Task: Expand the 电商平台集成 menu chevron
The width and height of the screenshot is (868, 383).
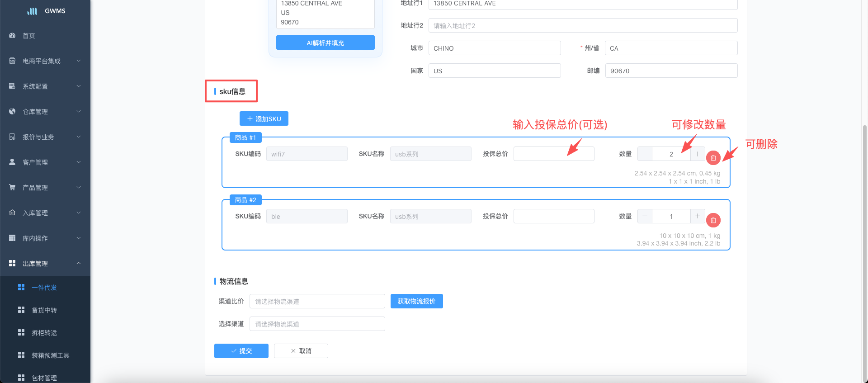Action: point(79,61)
